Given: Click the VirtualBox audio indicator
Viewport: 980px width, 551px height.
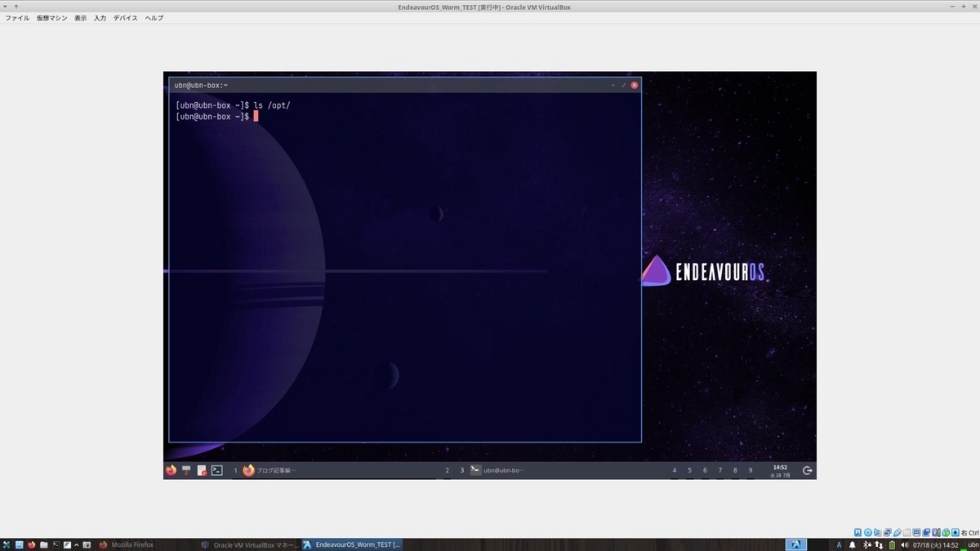Looking at the screenshot, I should 877,532.
